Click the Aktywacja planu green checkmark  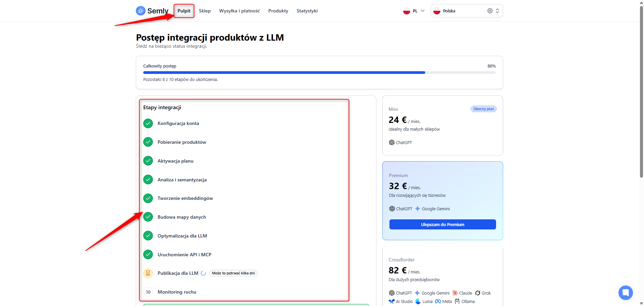[x=148, y=161]
